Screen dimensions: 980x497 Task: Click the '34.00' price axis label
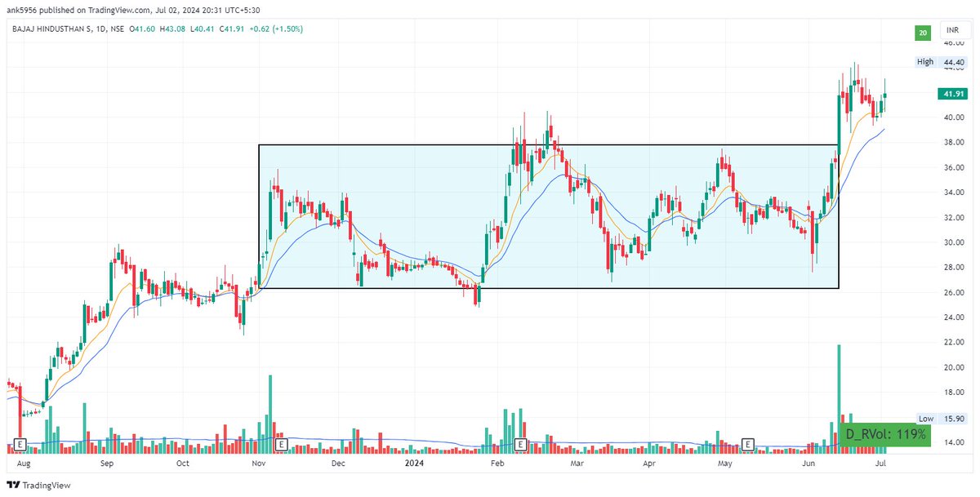tap(954, 193)
